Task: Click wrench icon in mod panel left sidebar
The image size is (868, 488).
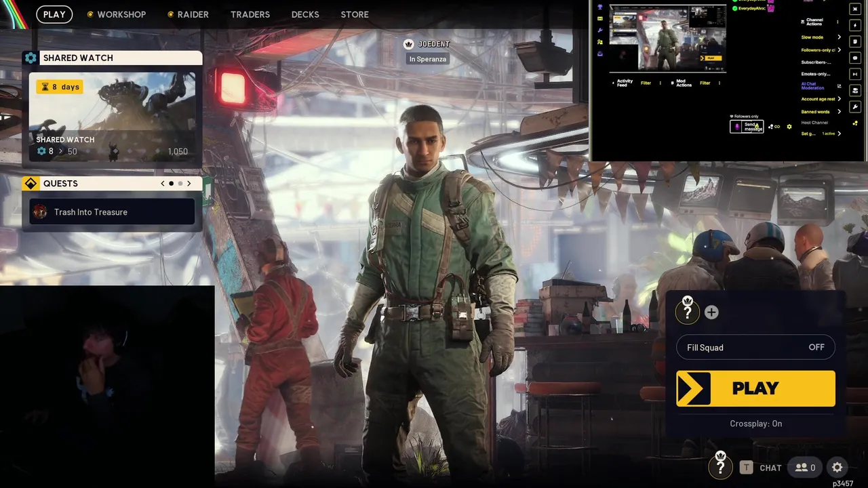Action: coord(600,30)
